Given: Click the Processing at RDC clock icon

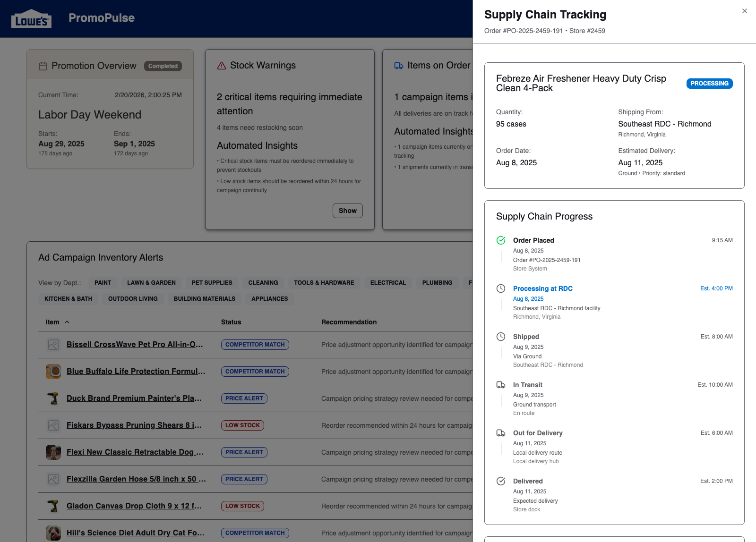Looking at the screenshot, I should click(x=501, y=288).
